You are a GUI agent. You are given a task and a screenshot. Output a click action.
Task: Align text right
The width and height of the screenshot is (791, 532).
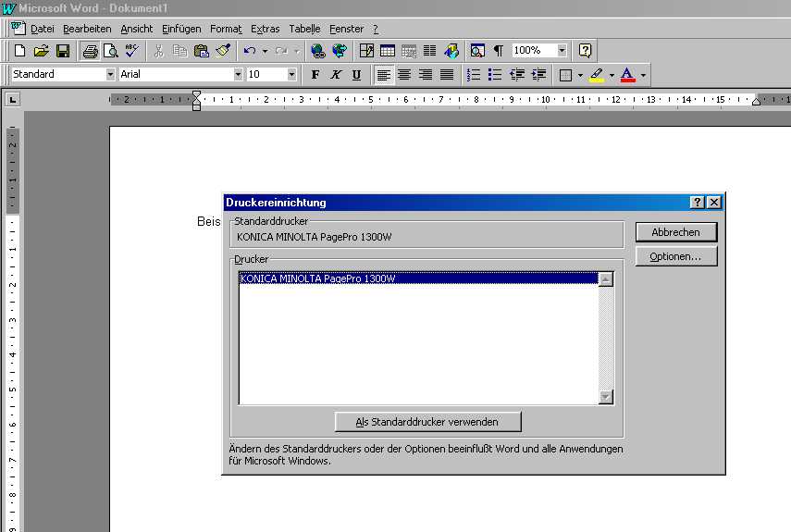tap(426, 75)
